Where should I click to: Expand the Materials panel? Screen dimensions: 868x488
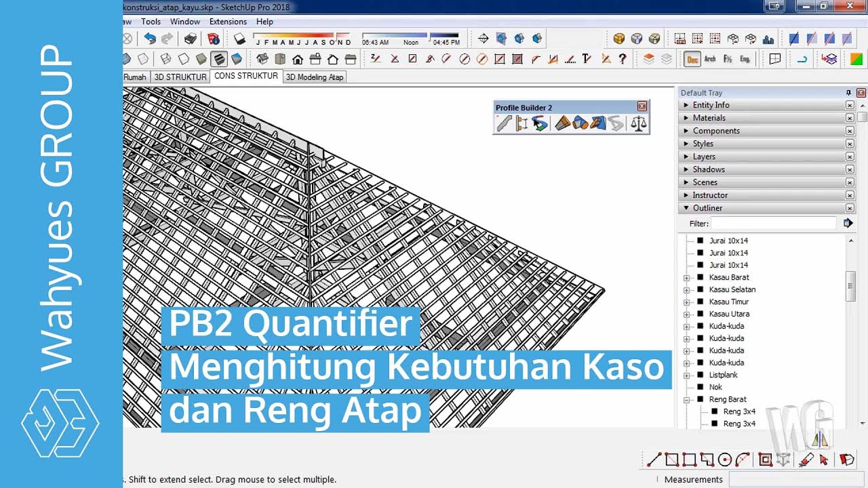686,118
